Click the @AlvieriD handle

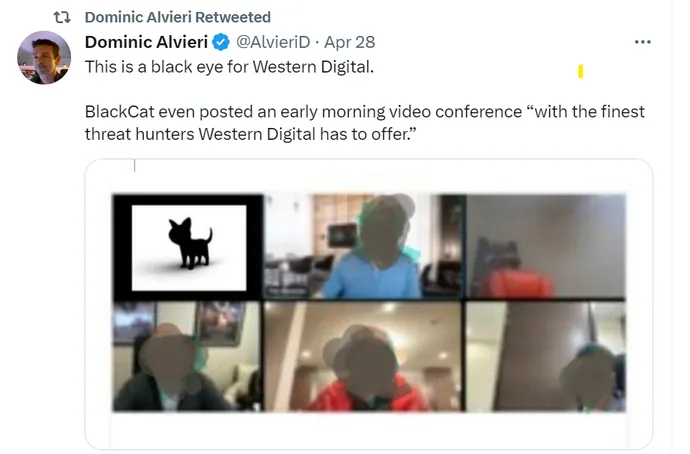coord(273,42)
